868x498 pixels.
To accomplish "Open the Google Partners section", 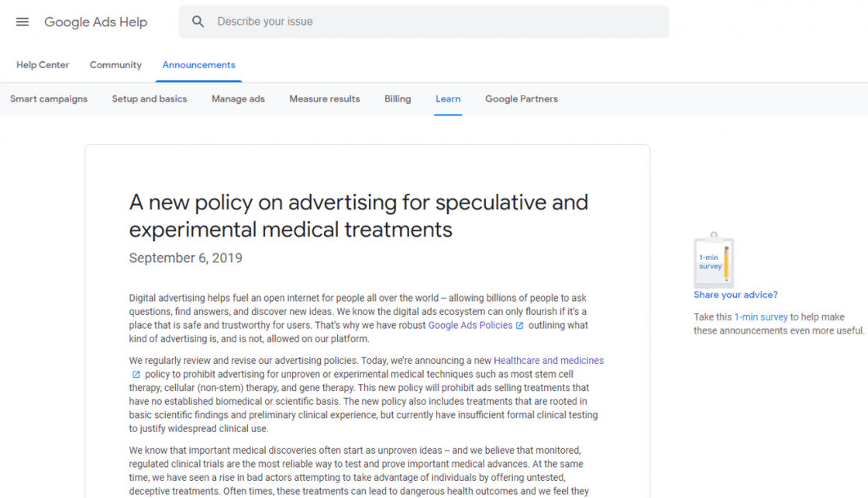I will pos(521,99).
